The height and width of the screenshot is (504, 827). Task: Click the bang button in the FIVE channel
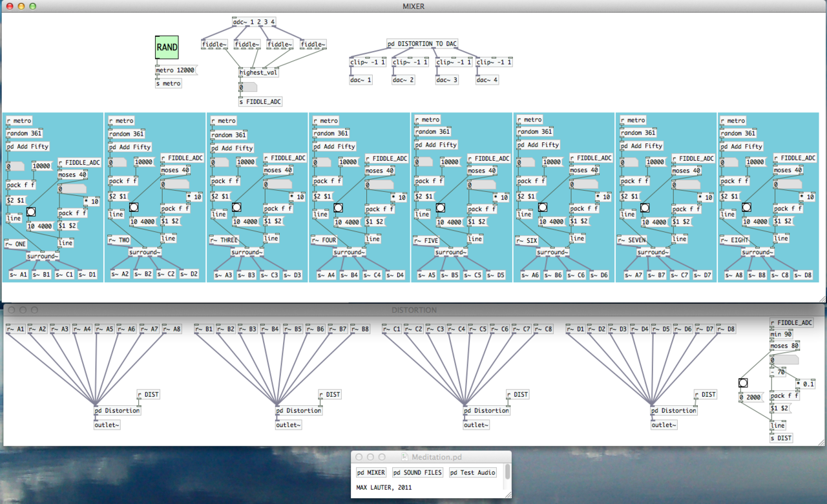(440, 207)
